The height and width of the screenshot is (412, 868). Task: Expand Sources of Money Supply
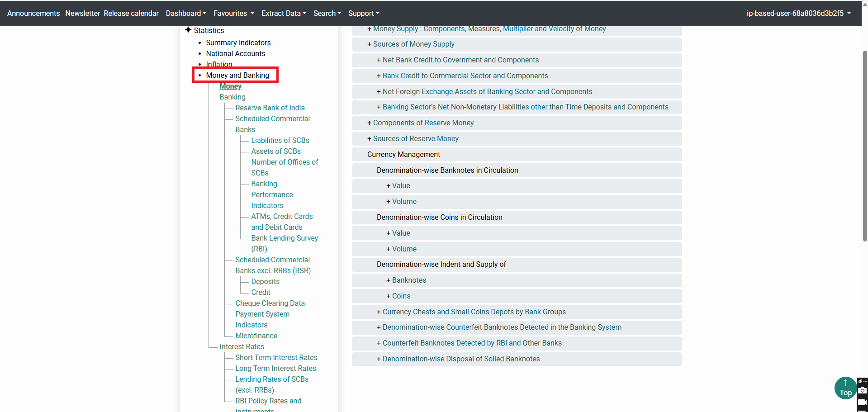click(x=413, y=44)
